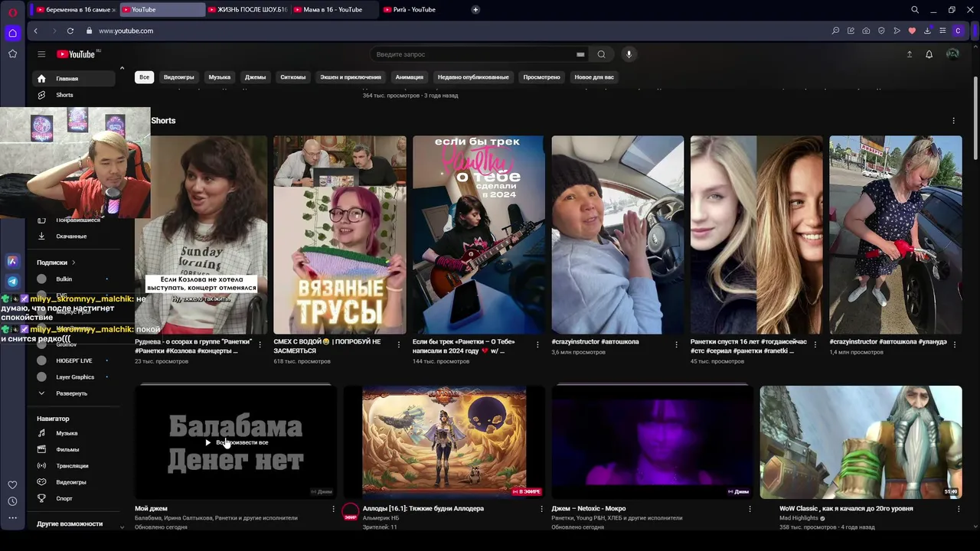Open НЮБЕРГ LIVE subscription

[74, 360]
